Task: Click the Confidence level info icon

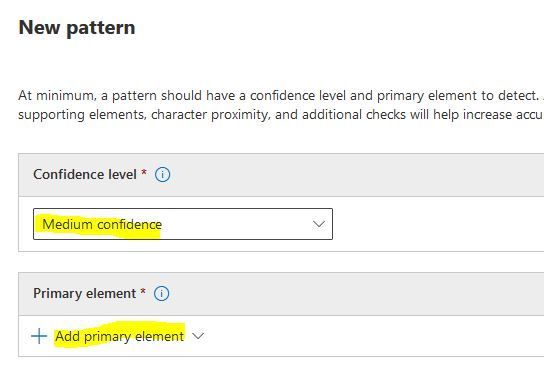Action: point(162,174)
